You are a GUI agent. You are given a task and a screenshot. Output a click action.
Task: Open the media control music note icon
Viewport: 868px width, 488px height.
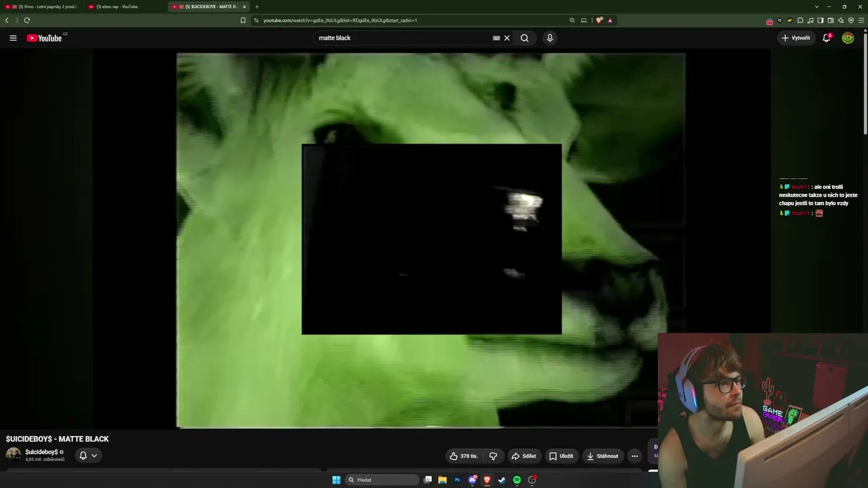pos(810,20)
